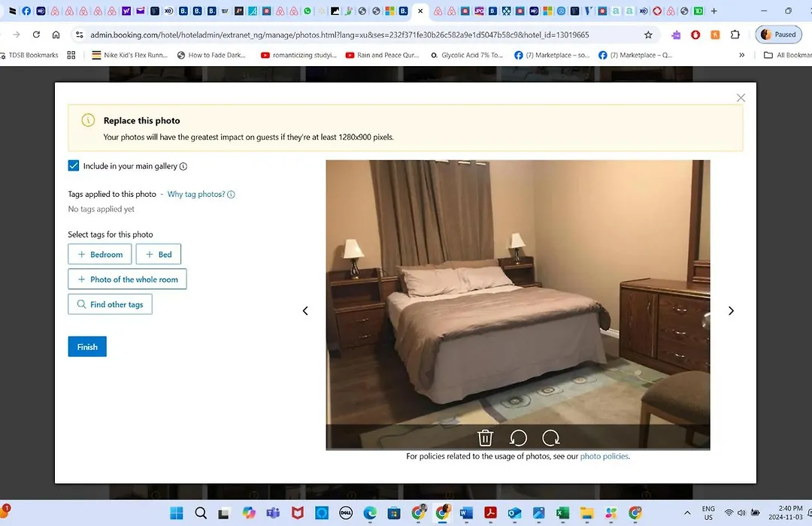Screen dimensions: 812x526
Task: Open File Explorer from taskbar
Action: pyautogui.click(x=586, y=513)
